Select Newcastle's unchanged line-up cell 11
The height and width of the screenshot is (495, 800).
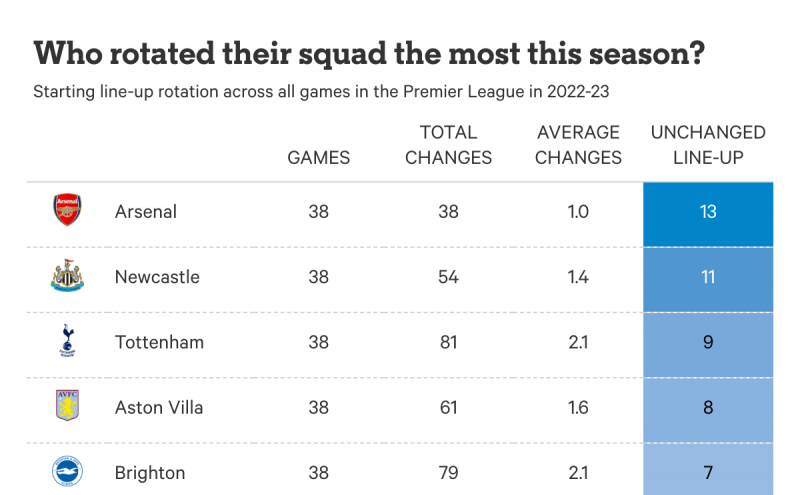708,277
